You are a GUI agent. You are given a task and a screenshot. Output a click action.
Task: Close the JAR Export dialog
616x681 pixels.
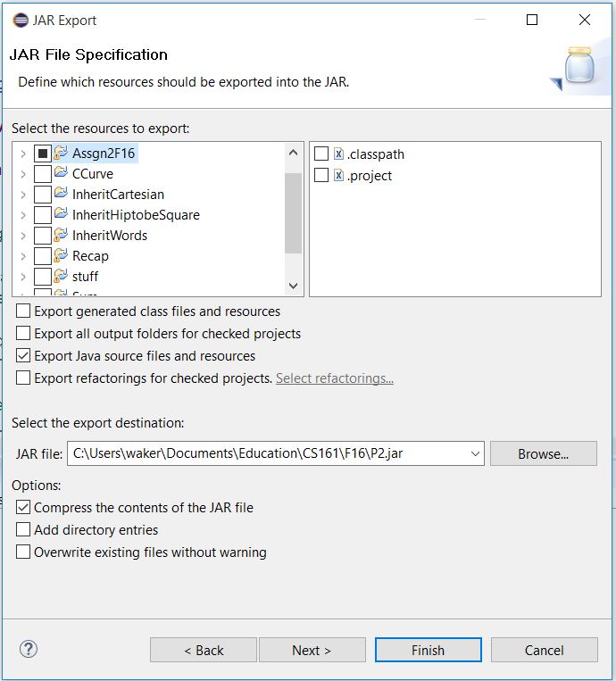coord(585,20)
